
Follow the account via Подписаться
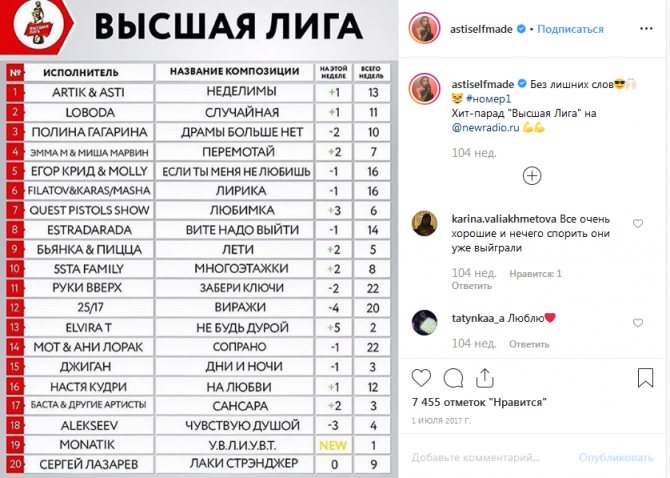570,29
